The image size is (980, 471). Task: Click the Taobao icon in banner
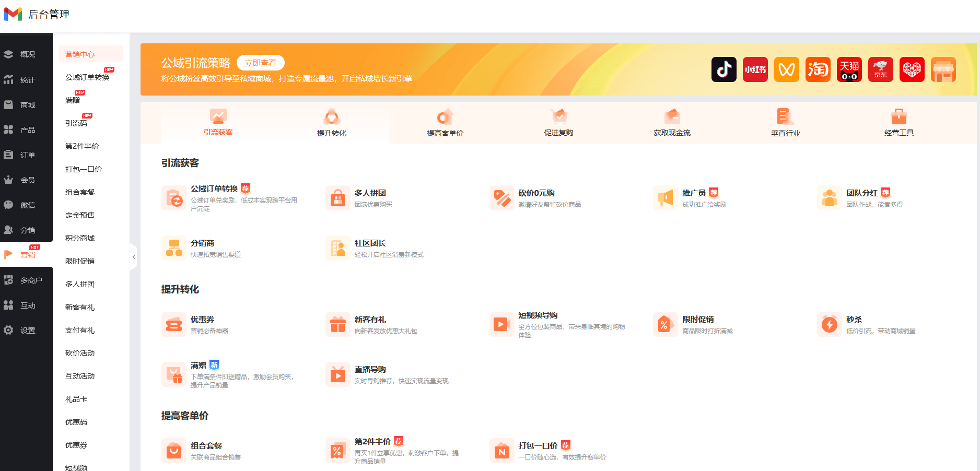click(x=818, y=69)
